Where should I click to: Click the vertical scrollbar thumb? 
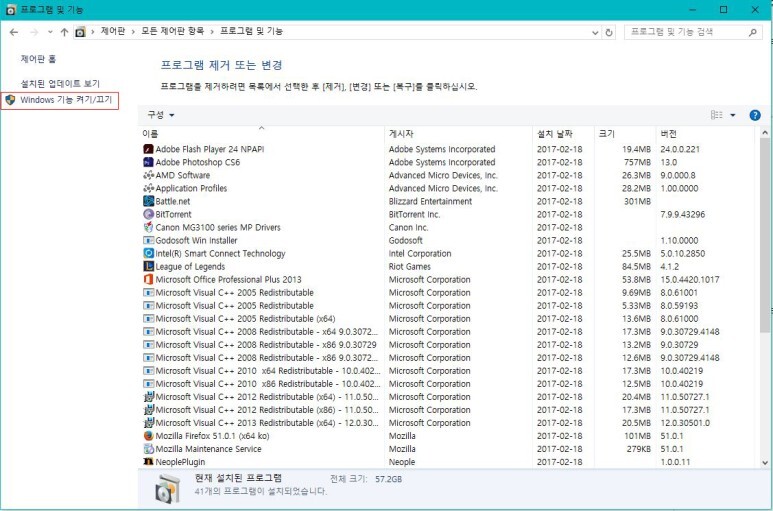pos(765,236)
